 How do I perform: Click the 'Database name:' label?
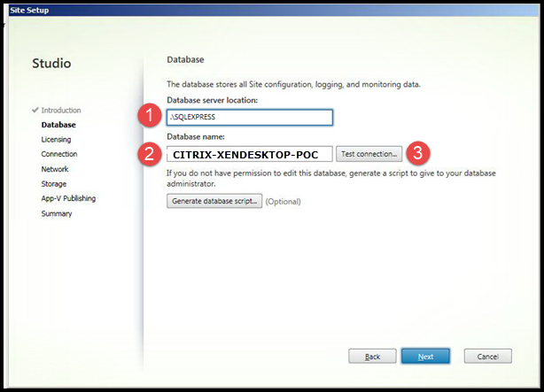196,137
